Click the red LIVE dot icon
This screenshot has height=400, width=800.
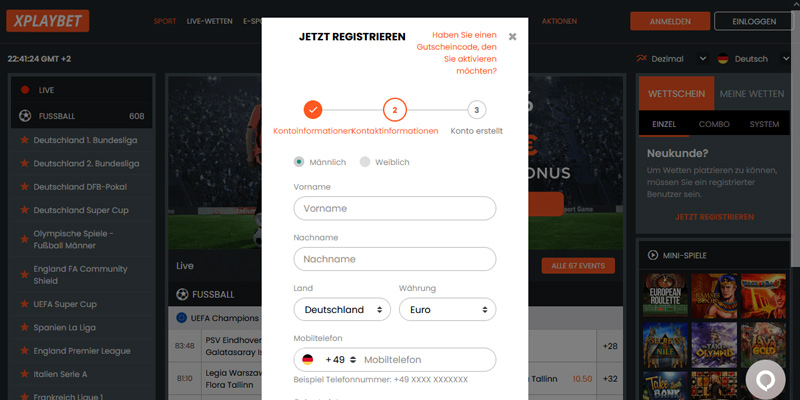coord(25,90)
